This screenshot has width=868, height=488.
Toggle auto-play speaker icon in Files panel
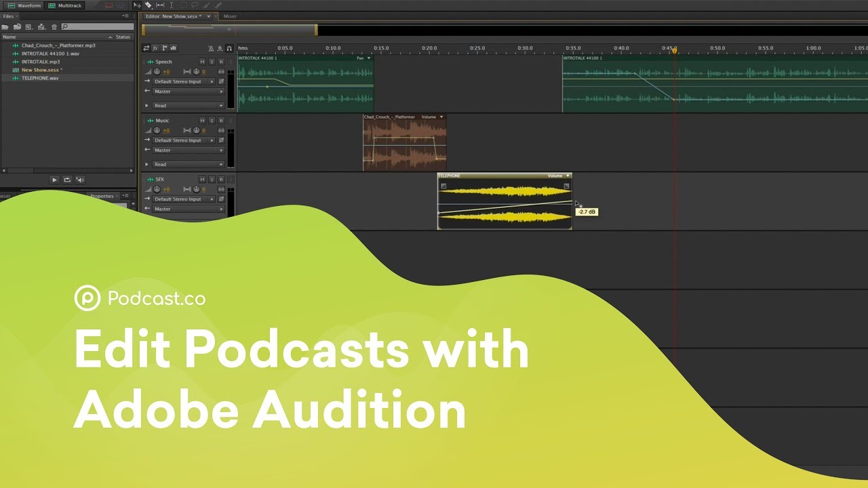(x=79, y=180)
